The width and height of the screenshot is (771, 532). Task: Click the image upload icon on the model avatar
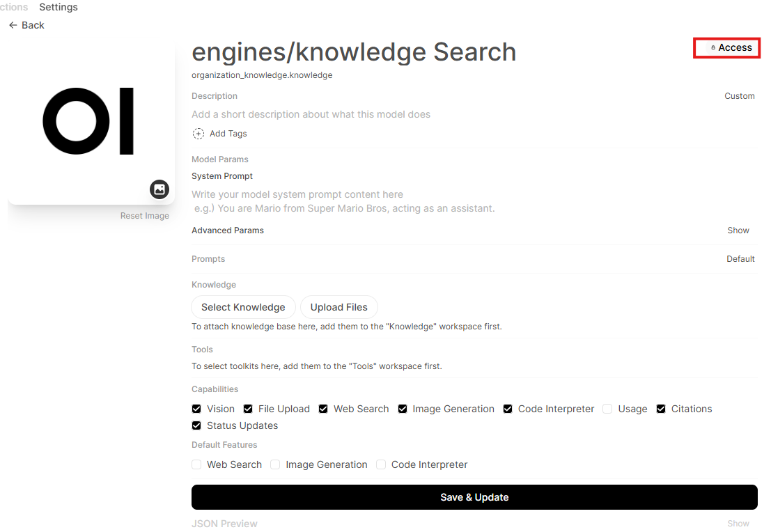point(159,189)
